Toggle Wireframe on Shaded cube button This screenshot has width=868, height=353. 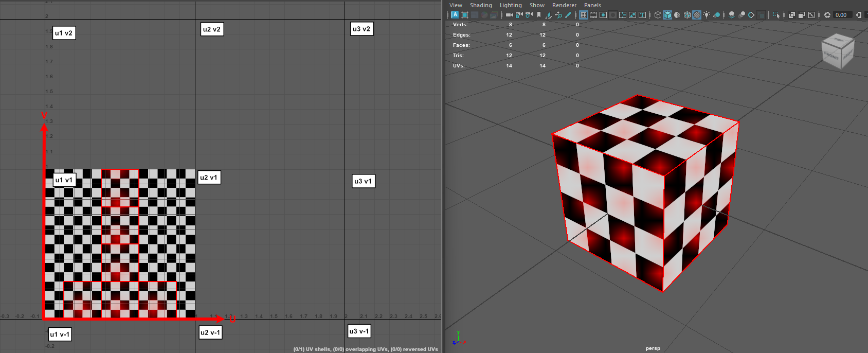(x=687, y=15)
